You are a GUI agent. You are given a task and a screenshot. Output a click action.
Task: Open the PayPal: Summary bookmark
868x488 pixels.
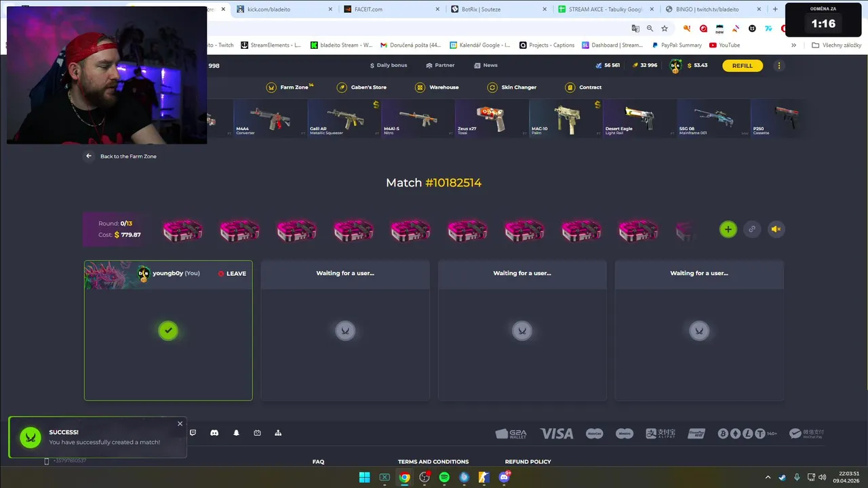[x=677, y=45]
